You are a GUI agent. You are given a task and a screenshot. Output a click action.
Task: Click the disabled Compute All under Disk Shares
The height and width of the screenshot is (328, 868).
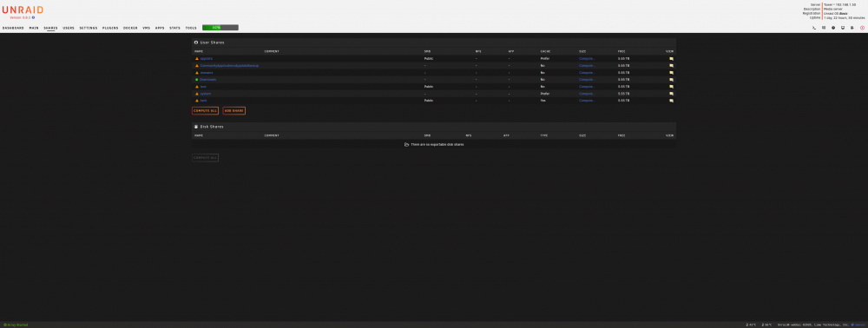pos(206,158)
